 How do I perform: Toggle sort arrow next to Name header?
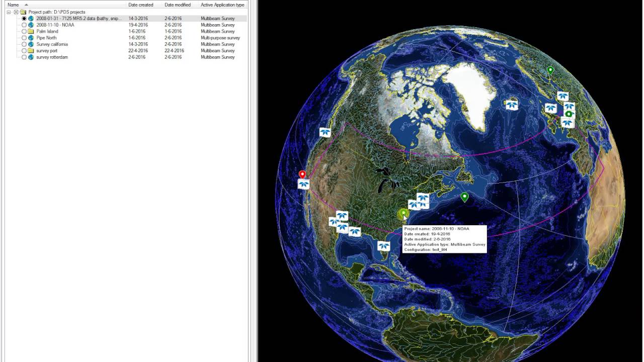pyautogui.click(x=26, y=5)
